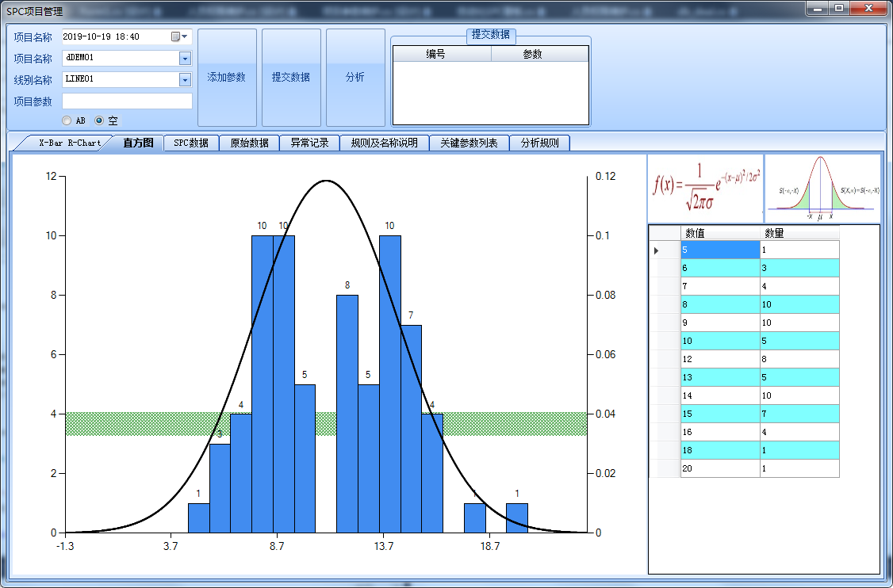Open the SPC数据 tab

[190, 143]
